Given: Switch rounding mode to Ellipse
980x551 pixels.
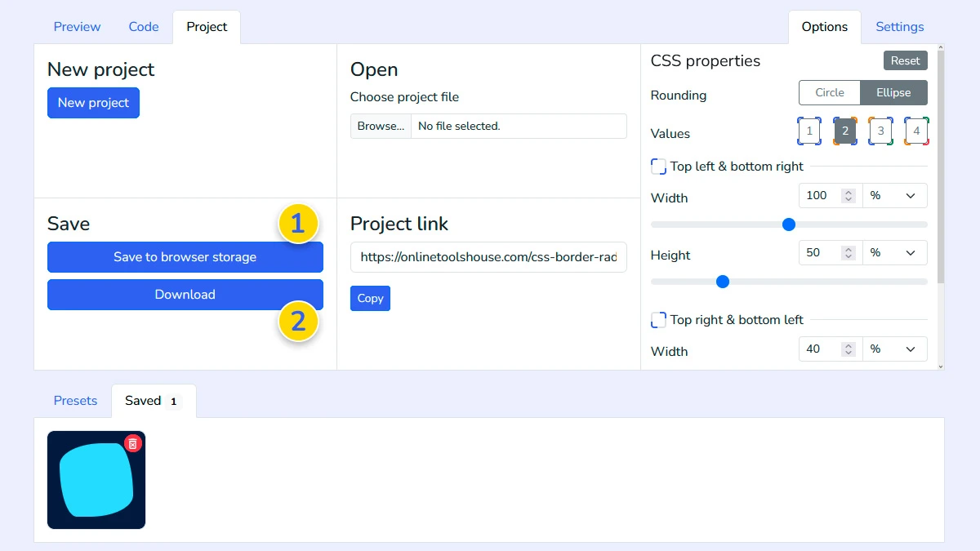Looking at the screenshot, I should pyautogui.click(x=893, y=92).
